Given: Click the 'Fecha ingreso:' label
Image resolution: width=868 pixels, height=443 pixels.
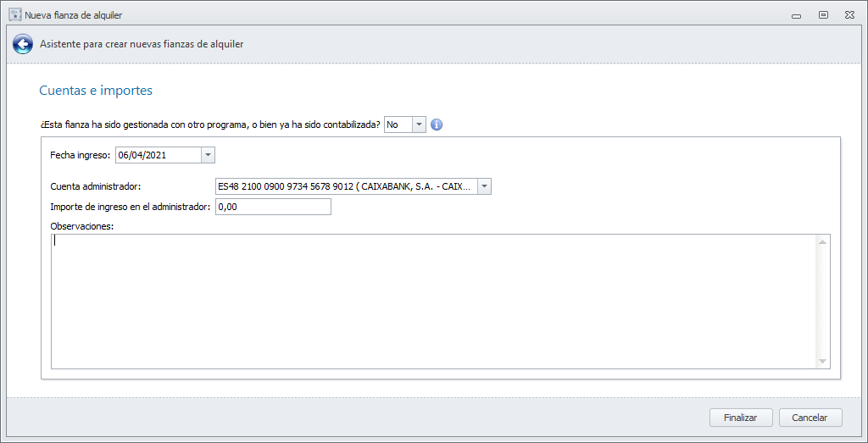Looking at the screenshot, I should (81, 155).
